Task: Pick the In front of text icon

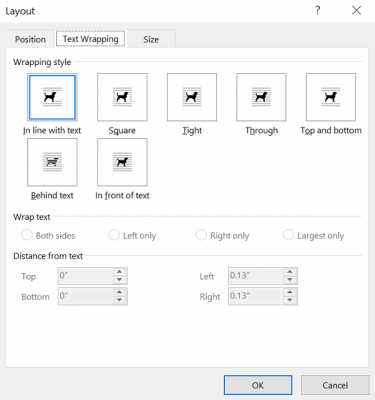Action: click(122, 162)
